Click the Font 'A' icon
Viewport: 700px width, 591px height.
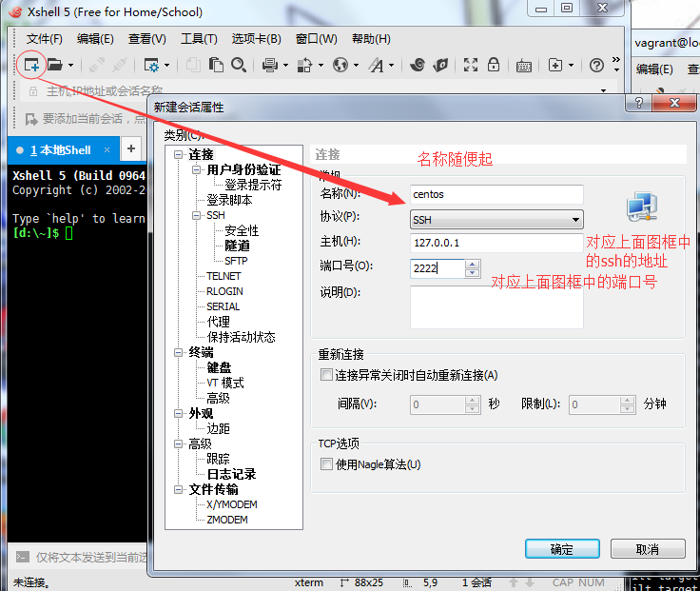[x=376, y=66]
